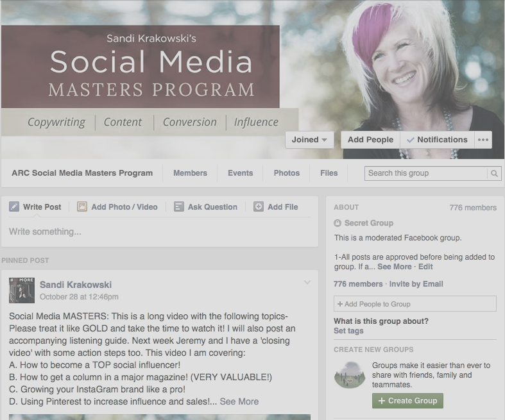Viewport: 505px width, 420px height.
Task: Toggle the Notifications checkmark button
Action: click(x=437, y=140)
